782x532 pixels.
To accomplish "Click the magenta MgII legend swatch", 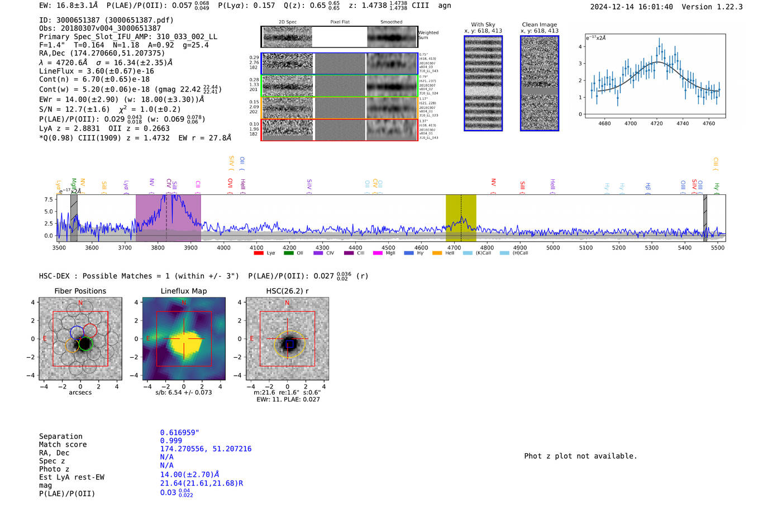I will pos(378,253).
